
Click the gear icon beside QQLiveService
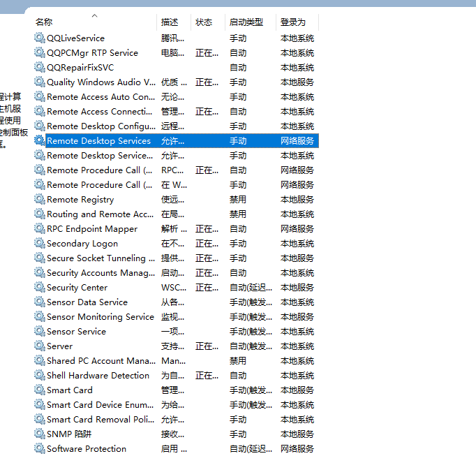click(39, 38)
